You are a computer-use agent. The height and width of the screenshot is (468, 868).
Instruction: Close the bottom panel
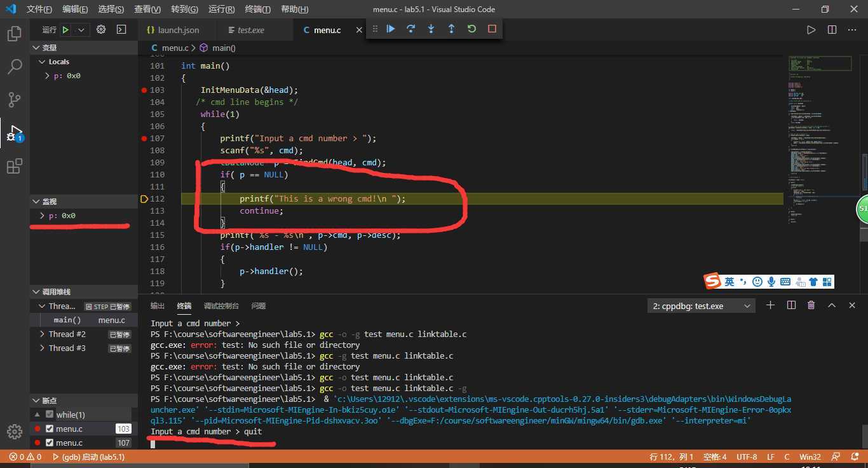853,305
